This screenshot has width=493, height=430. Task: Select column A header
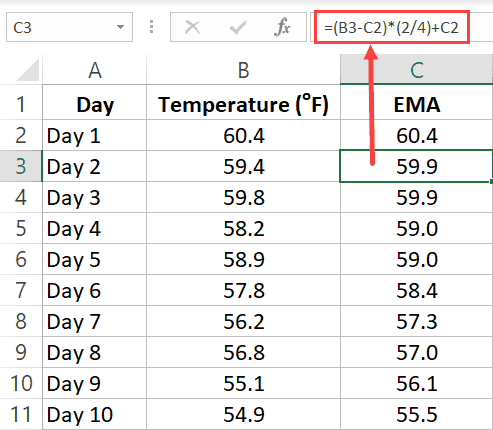point(94,70)
